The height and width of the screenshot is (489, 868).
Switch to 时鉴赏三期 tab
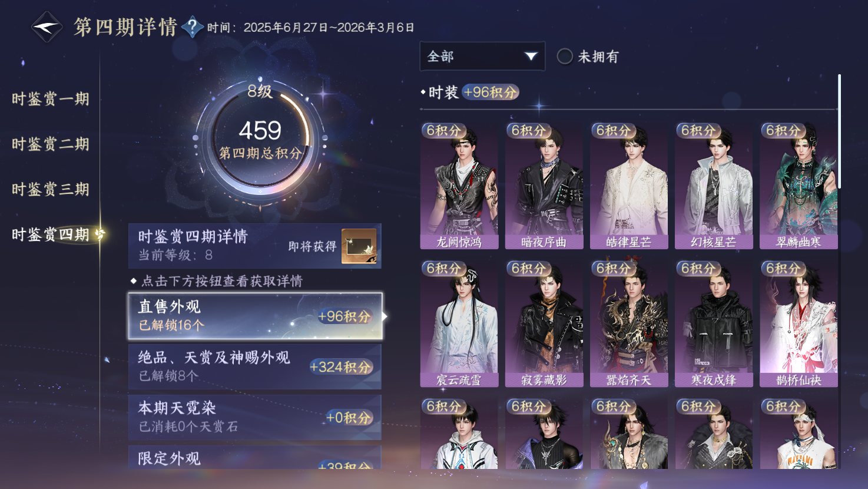pos(51,189)
